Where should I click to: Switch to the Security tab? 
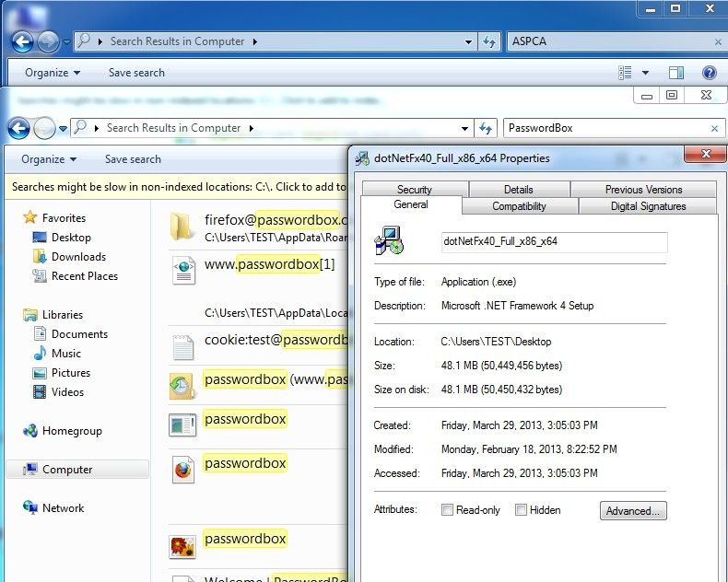point(415,190)
